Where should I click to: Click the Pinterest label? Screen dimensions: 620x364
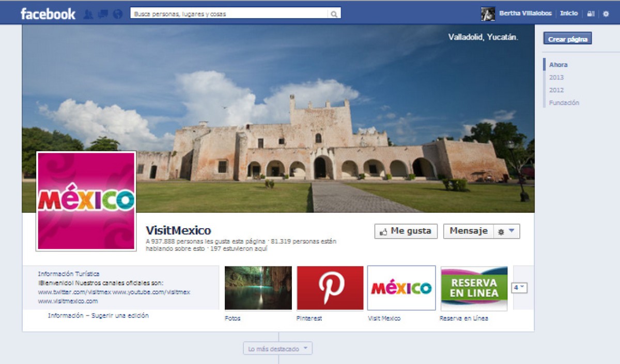[309, 319]
